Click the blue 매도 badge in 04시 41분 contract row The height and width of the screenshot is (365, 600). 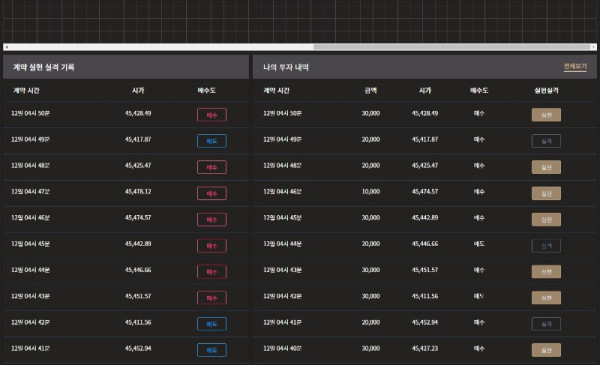(x=212, y=350)
